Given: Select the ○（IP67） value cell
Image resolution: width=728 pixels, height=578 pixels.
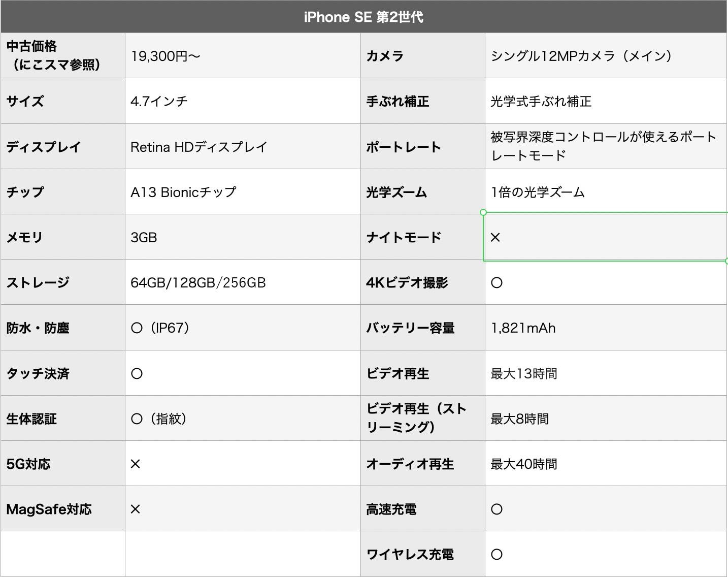Looking at the screenshot, I should (x=243, y=328).
